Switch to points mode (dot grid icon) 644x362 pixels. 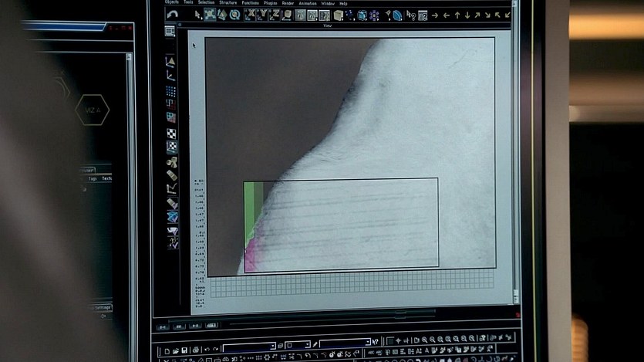171,91
